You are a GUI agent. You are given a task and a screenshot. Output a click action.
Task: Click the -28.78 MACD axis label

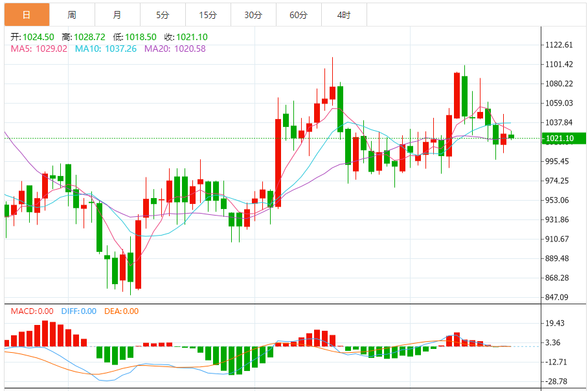pyautogui.click(x=556, y=382)
